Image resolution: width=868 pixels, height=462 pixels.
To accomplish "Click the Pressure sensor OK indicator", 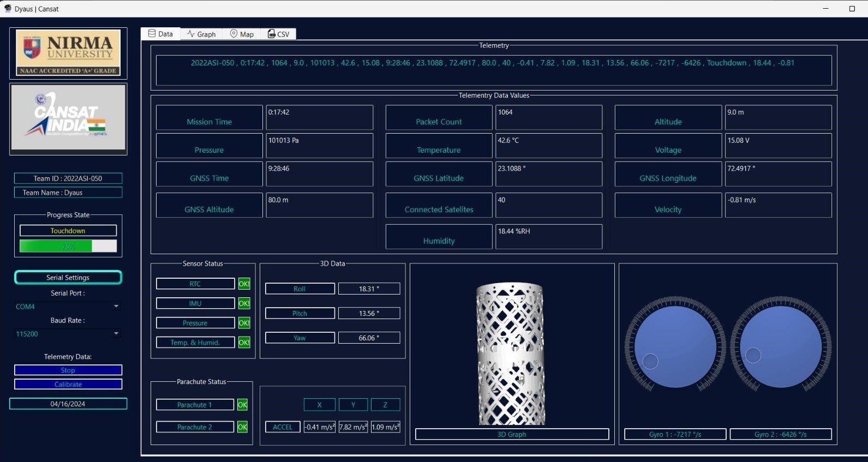I will coord(244,323).
